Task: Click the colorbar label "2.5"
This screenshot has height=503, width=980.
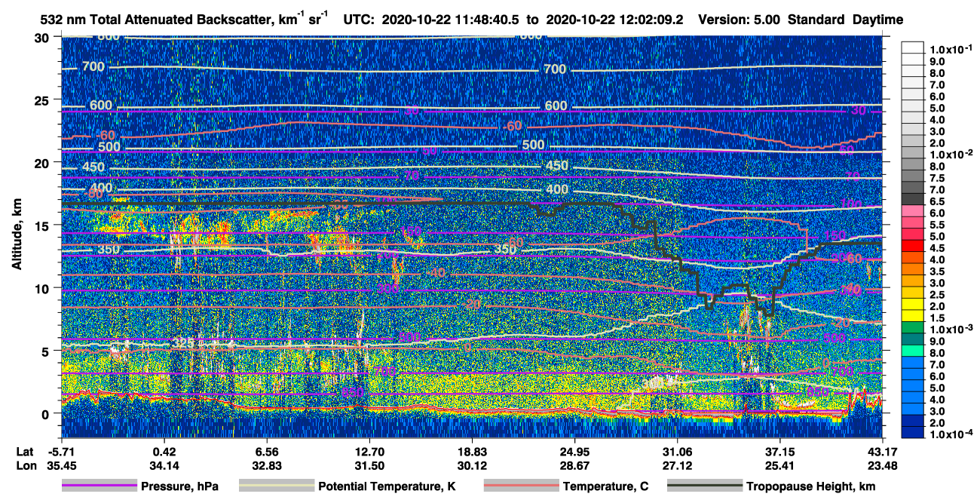Action: click(x=937, y=294)
